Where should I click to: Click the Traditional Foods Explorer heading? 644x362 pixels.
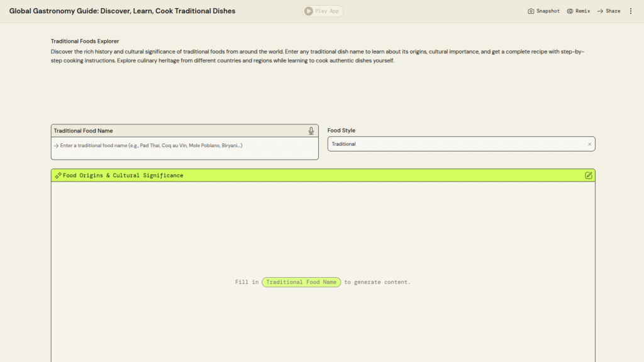tap(85, 41)
